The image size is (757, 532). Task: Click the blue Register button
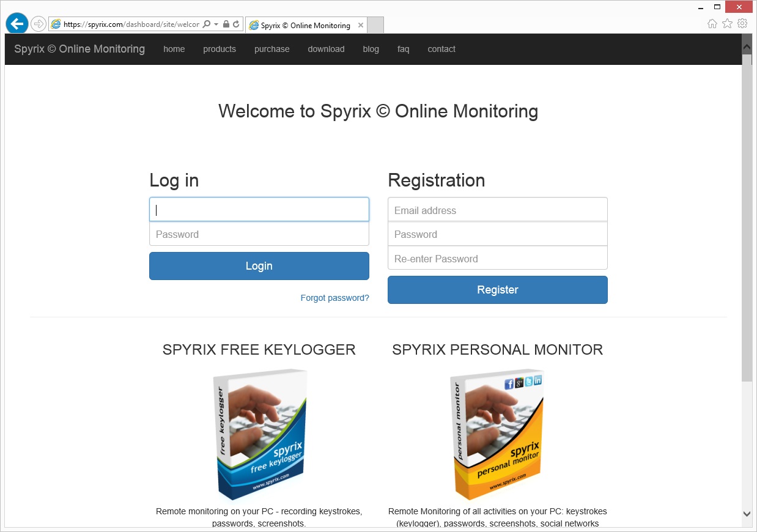pyautogui.click(x=498, y=290)
